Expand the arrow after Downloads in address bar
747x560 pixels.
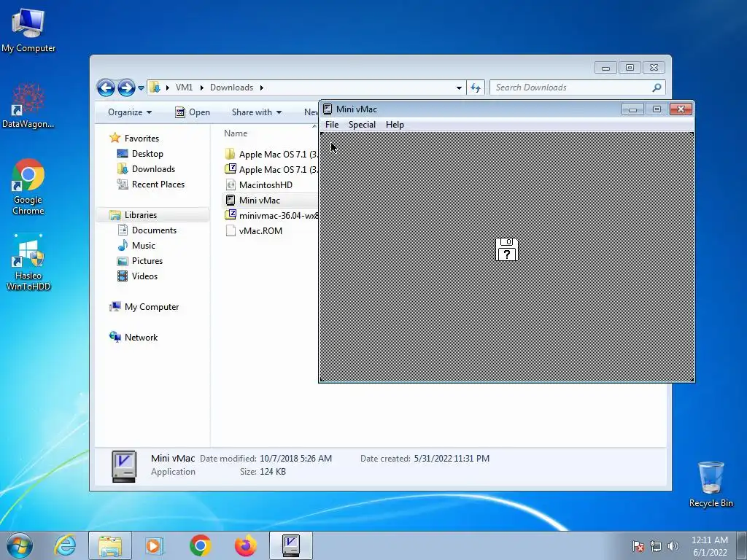pyautogui.click(x=262, y=87)
